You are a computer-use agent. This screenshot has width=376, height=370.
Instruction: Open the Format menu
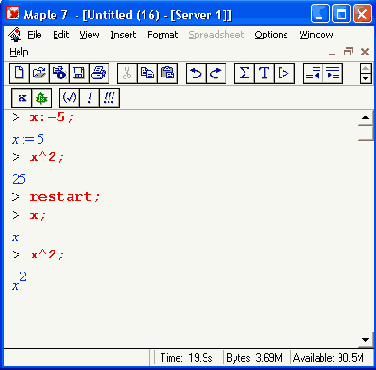(x=163, y=35)
